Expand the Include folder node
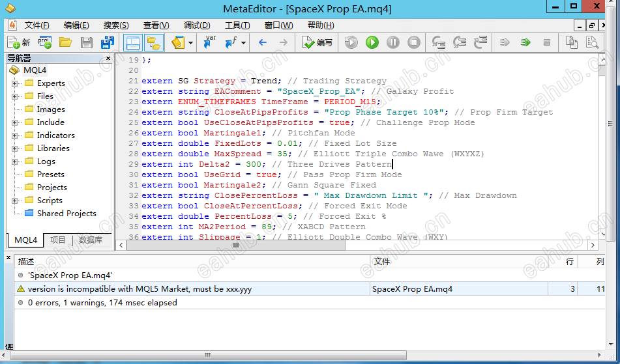The height and width of the screenshot is (364, 620). pyautogui.click(x=14, y=122)
